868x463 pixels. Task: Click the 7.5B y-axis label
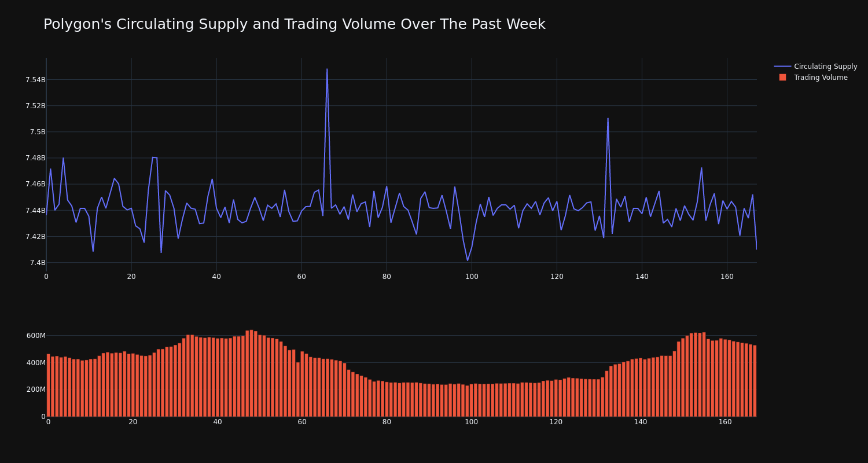tap(38, 132)
